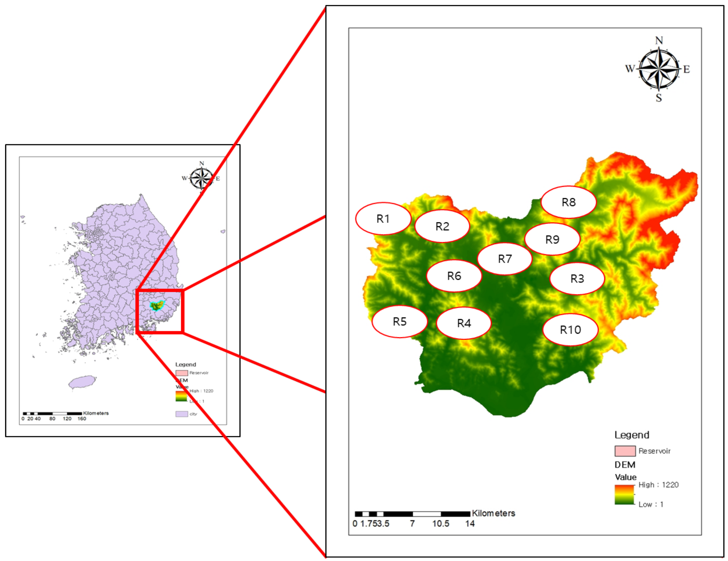Select the R9 reservoir marker

pyautogui.click(x=552, y=240)
